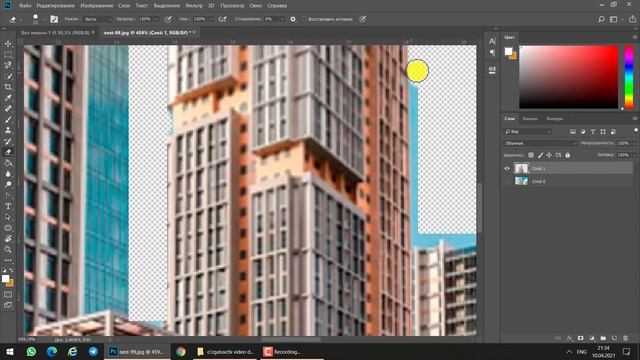
Task: Select the Eraser tool in the toolbar
Action: point(8,152)
